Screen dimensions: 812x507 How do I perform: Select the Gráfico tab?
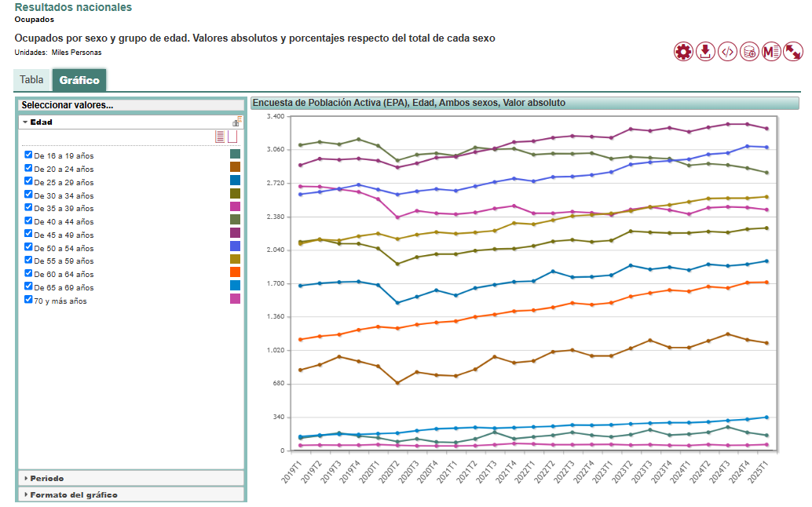point(79,80)
